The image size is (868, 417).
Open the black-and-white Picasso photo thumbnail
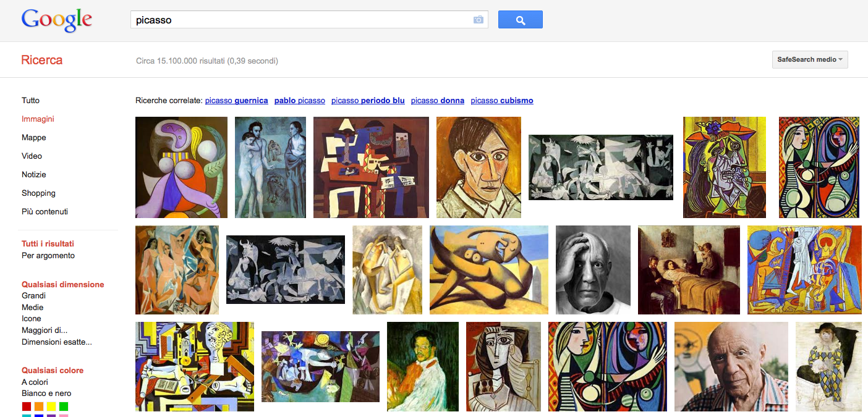point(593,270)
